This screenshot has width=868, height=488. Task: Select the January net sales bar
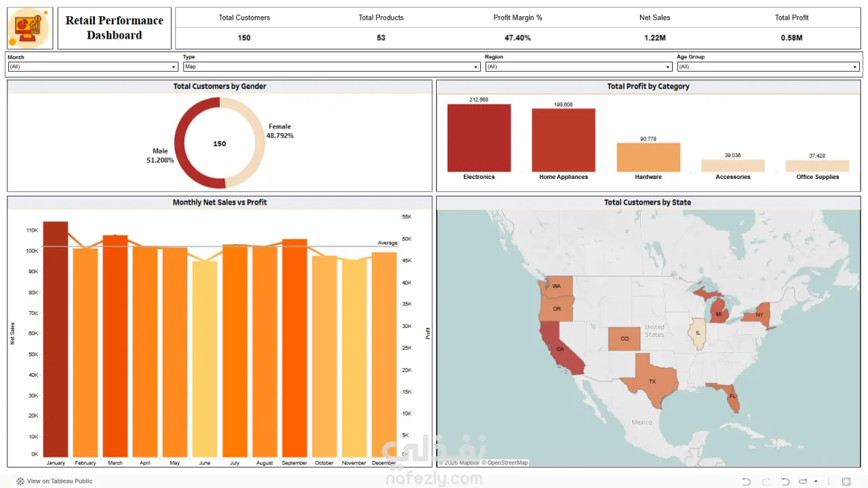[x=56, y=340]
